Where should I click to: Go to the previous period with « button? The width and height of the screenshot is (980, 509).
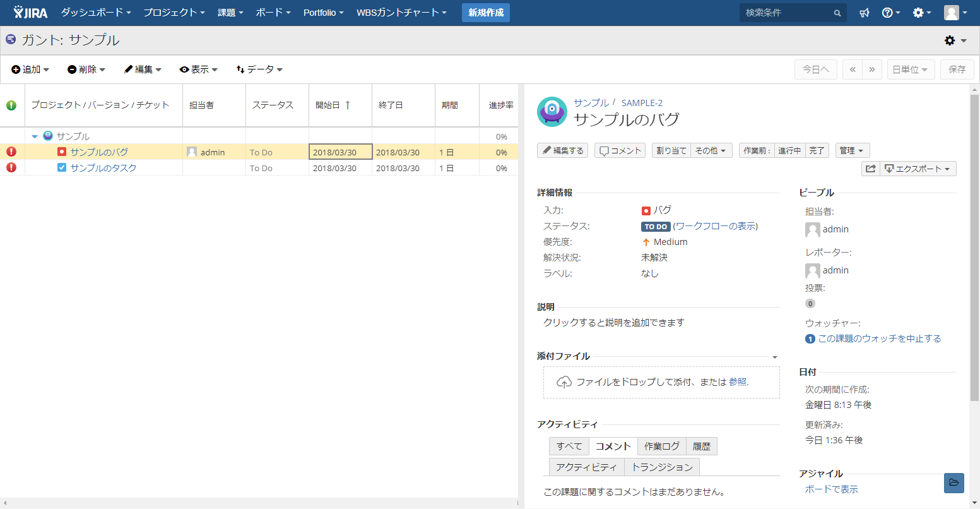pos(853,69)
